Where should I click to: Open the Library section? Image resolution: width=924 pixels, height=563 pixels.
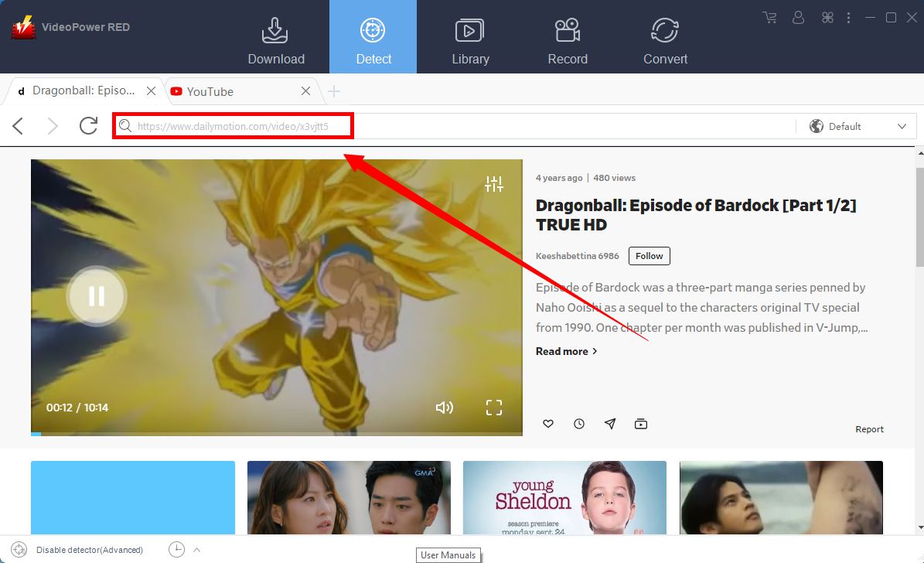[x=470, y=41]
